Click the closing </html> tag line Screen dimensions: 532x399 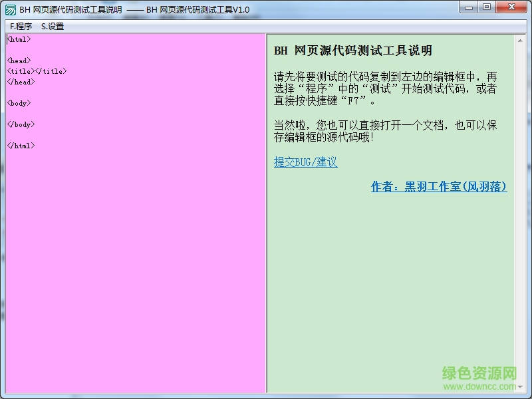[21, 146]
